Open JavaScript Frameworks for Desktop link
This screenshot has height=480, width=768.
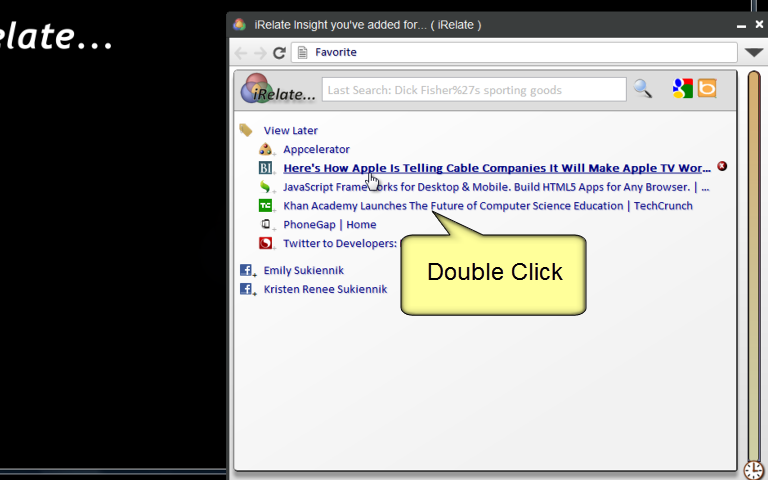click(x=496, y=187)
